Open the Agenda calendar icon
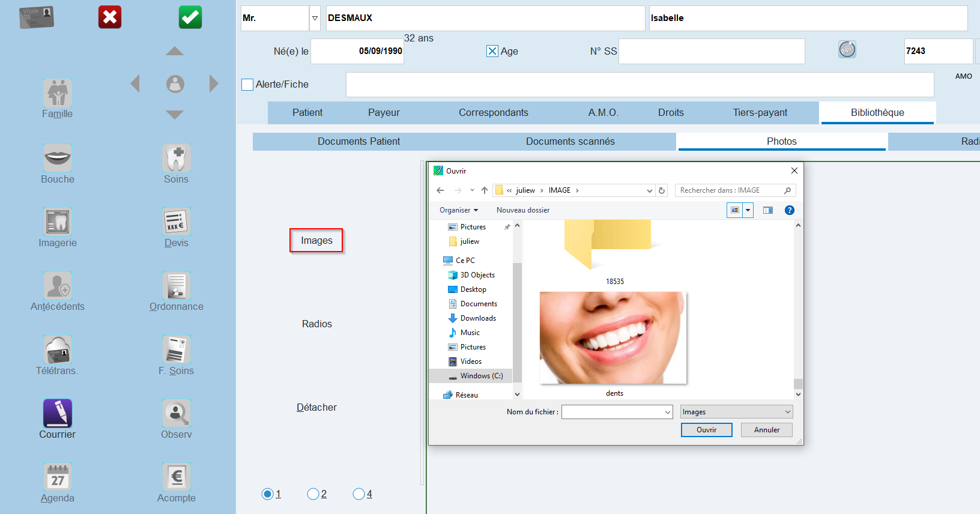This screenshot has height=514, width=980. 58,477
